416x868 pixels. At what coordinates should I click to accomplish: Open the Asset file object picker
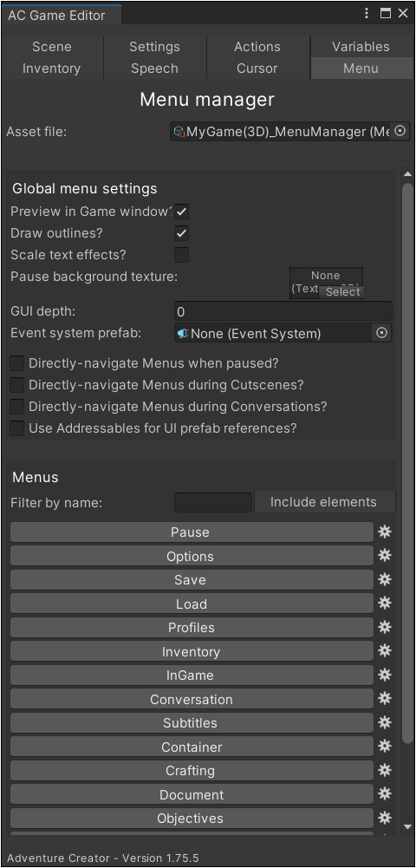(x=400, y=132)
